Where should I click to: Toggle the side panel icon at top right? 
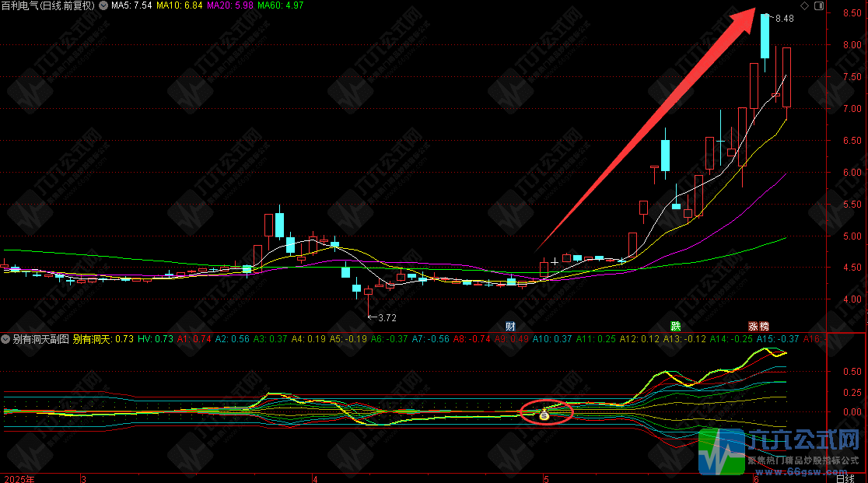point(819,5)
